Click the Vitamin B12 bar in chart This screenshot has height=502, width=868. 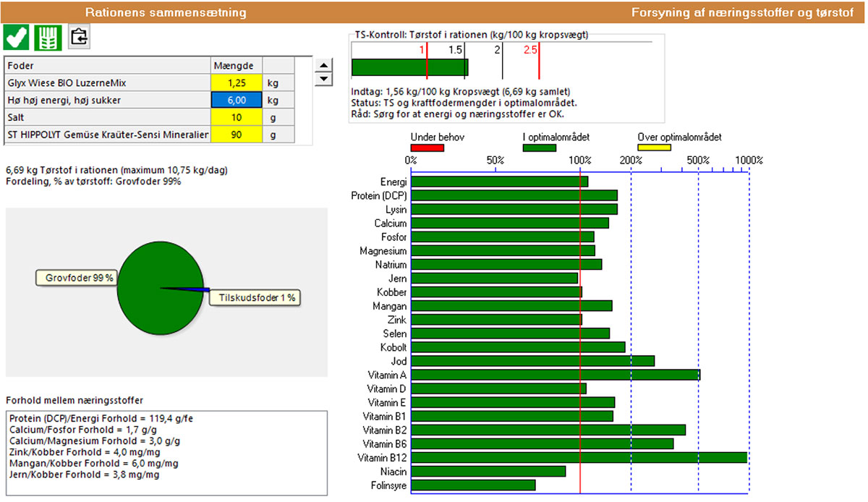tap(579, 458)
